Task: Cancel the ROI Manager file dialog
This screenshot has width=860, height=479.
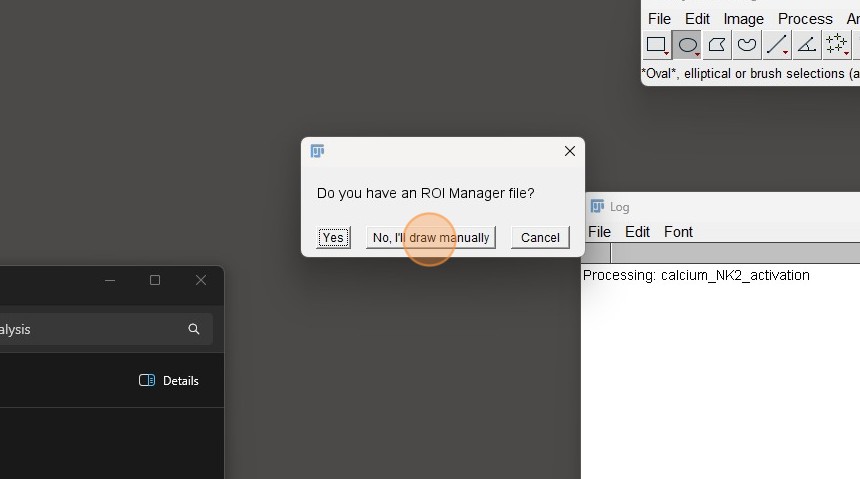Action: pos(540,237)
